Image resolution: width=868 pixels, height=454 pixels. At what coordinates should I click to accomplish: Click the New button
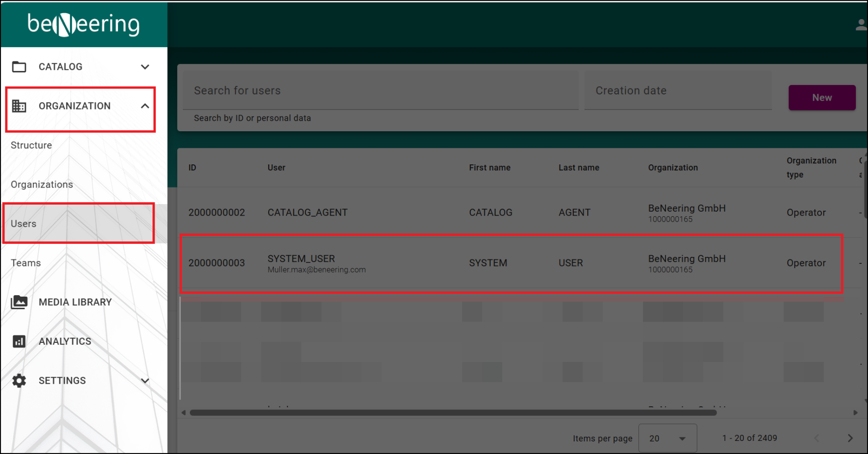pos(822,98)
